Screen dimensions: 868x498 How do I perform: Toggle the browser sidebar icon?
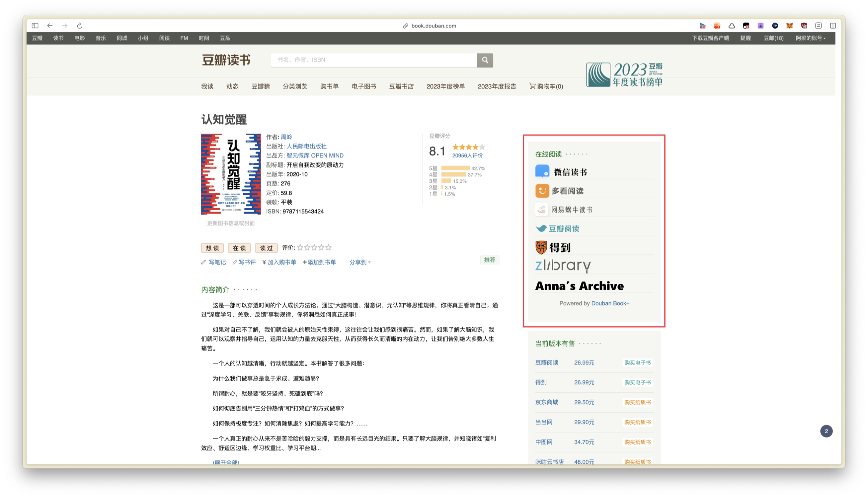pos(35,26)
